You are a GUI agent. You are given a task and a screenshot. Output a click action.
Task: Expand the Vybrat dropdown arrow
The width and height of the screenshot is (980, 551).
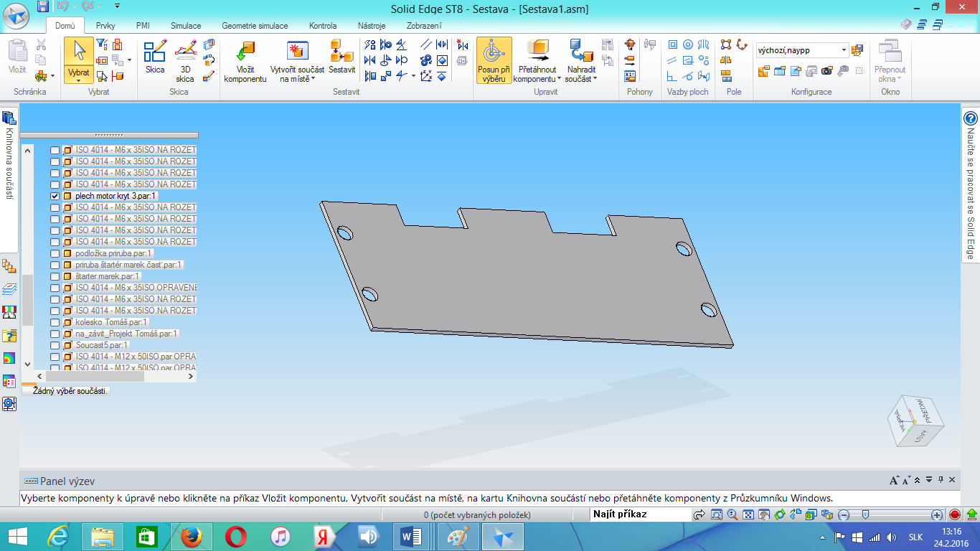point(79,80)
